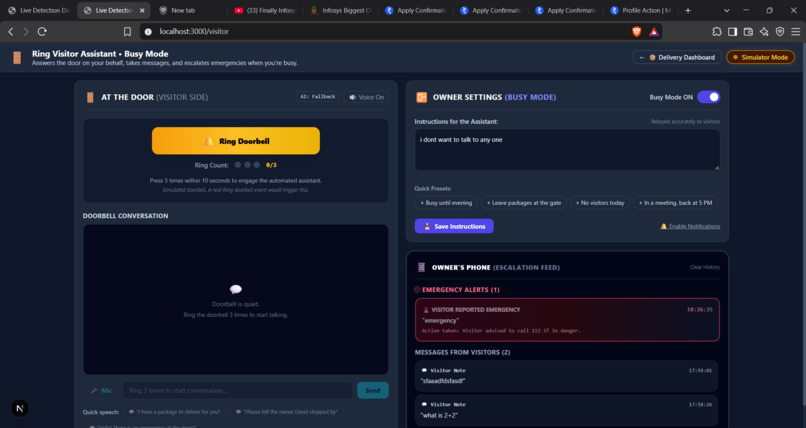
Task: Add the In a meeting, back at 5 PM preset
Action: (675, 203)
